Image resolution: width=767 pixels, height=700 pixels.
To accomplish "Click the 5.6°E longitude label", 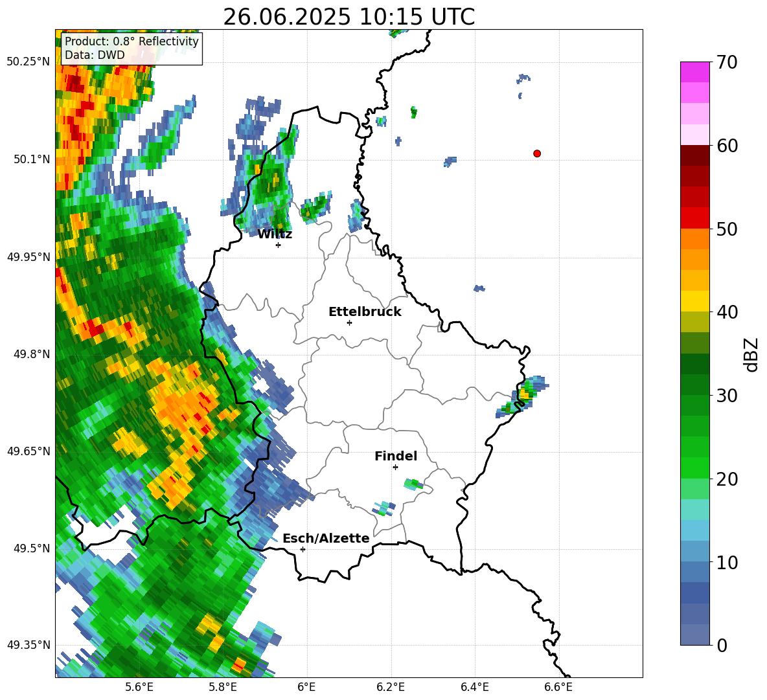I will [x=139, y=688].
